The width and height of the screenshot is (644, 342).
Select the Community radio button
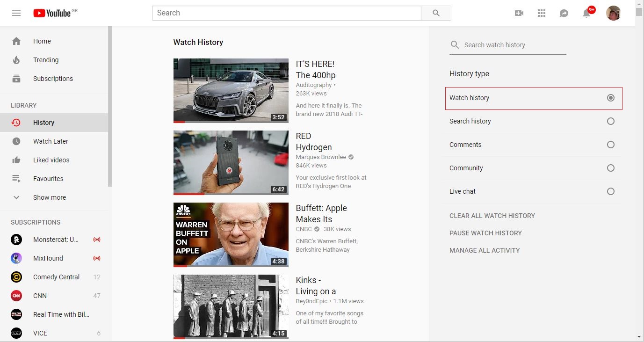(610, 168)
